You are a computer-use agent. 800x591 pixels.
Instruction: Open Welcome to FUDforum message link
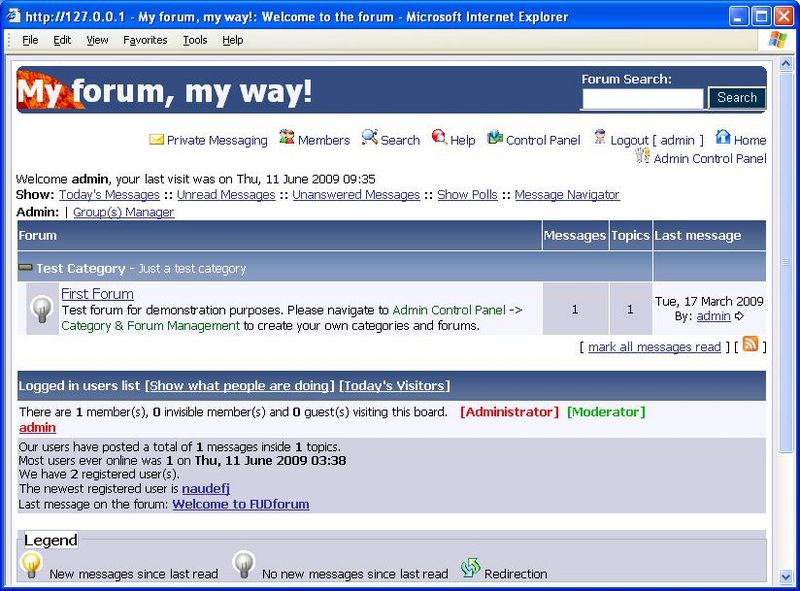point(241,504)
